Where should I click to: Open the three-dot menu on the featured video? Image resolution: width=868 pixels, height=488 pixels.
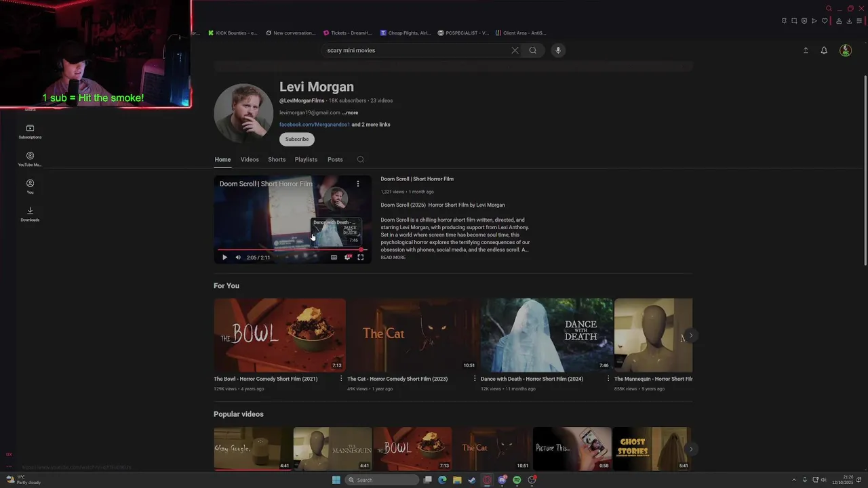click(358, 184)
